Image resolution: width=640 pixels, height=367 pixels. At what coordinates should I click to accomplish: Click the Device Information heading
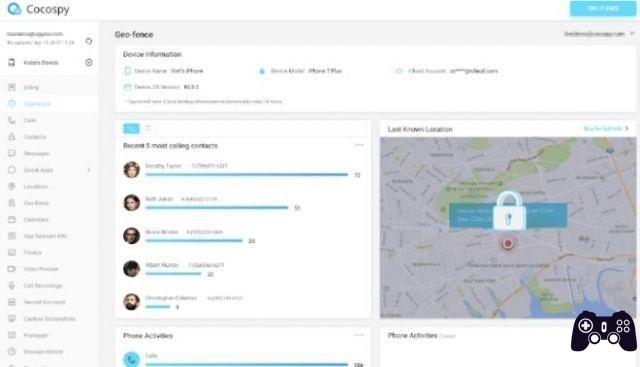[152, 54]
